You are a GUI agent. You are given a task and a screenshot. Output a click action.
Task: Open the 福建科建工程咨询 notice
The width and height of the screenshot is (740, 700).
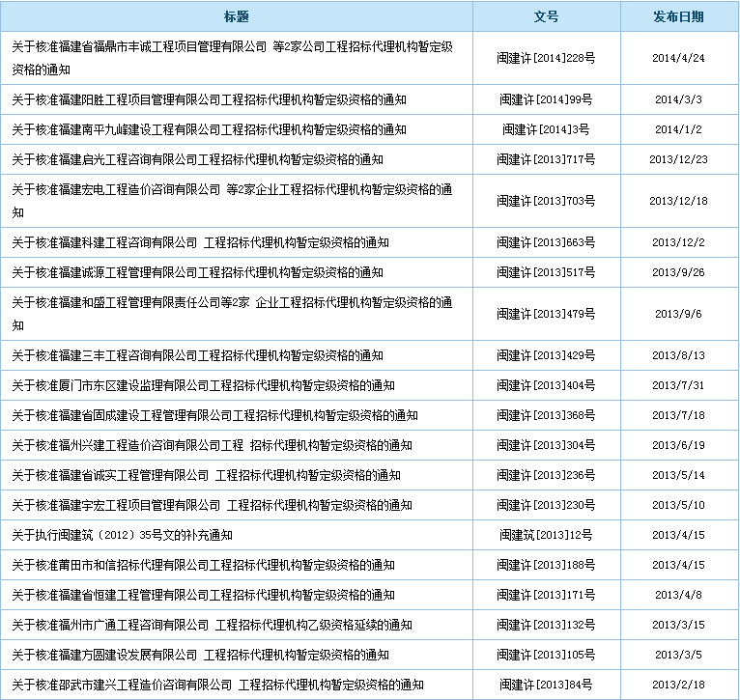(200, 242)
